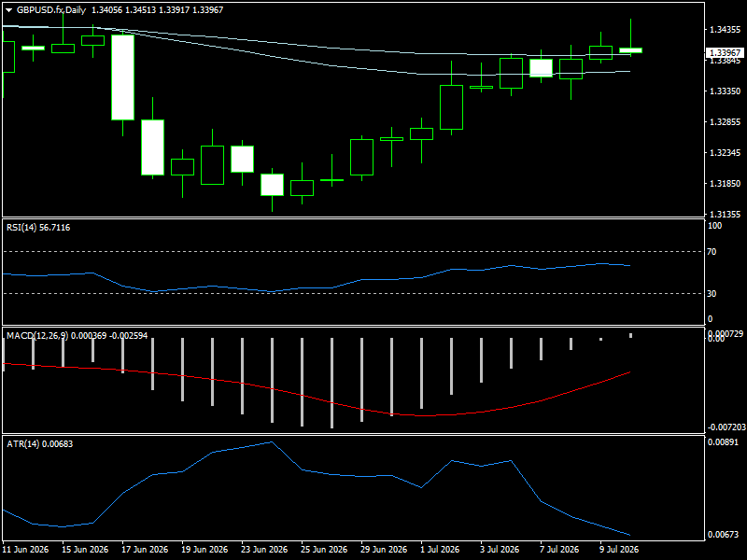Screen dimensions: 747x560
Task: Click the 23 Jun 2026 date label
Action: pyautogui.click(x=264, y=550)
